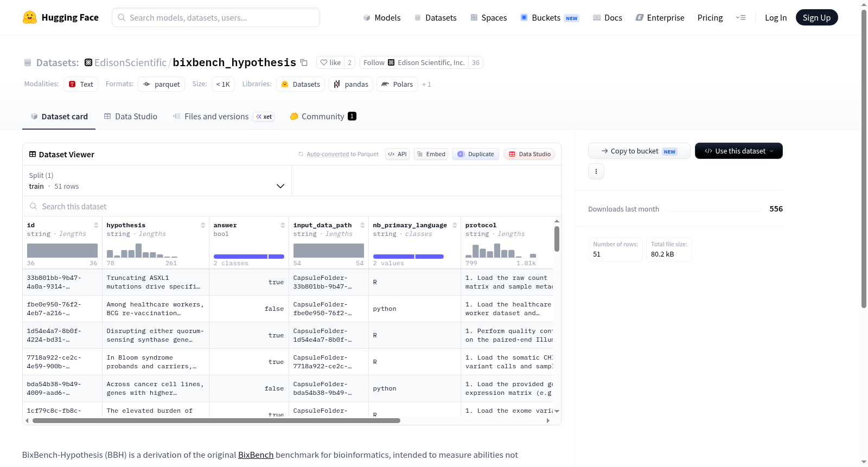Open Data Studio from the viewer header
Viewport: 868px width, 467px height.
coord(529,154)
